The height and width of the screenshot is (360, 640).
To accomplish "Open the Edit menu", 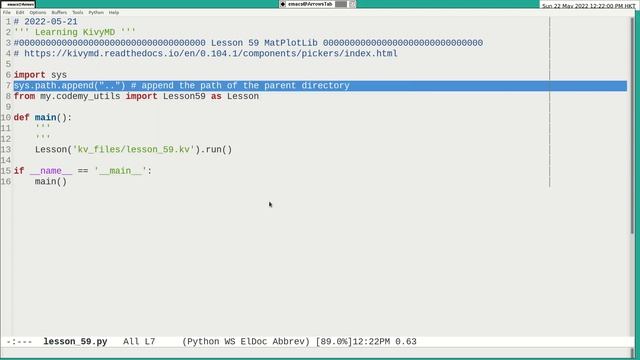I will (20, 13).
